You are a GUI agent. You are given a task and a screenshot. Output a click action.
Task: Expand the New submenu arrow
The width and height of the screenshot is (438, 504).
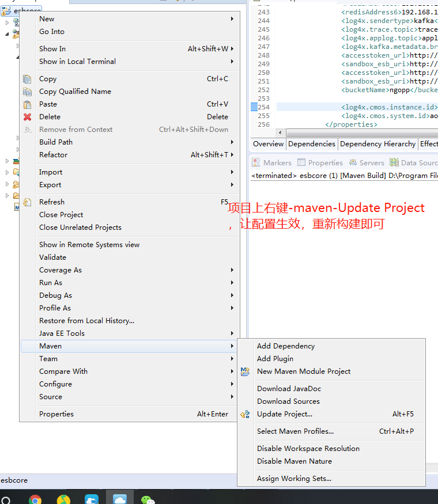(x=232, y=19)
